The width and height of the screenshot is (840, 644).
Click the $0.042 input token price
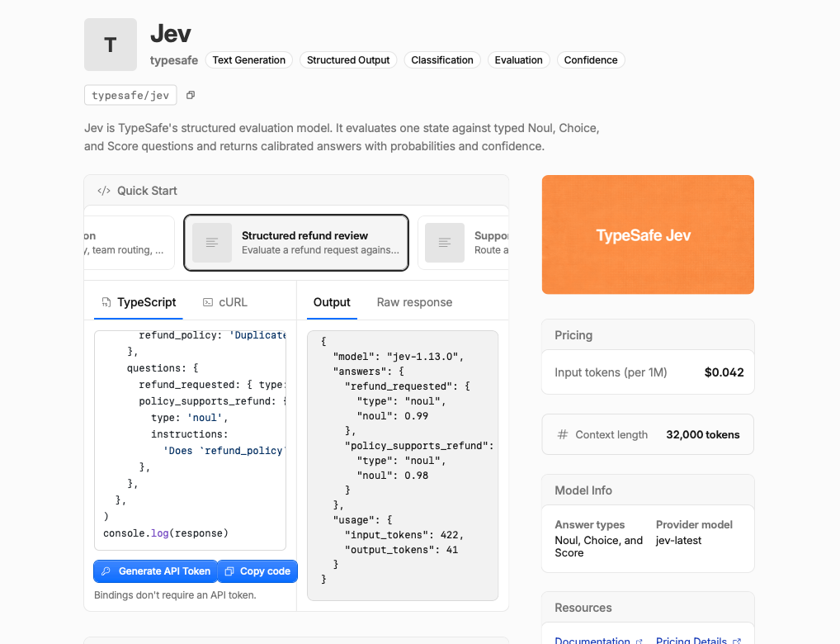coord(724,372)
